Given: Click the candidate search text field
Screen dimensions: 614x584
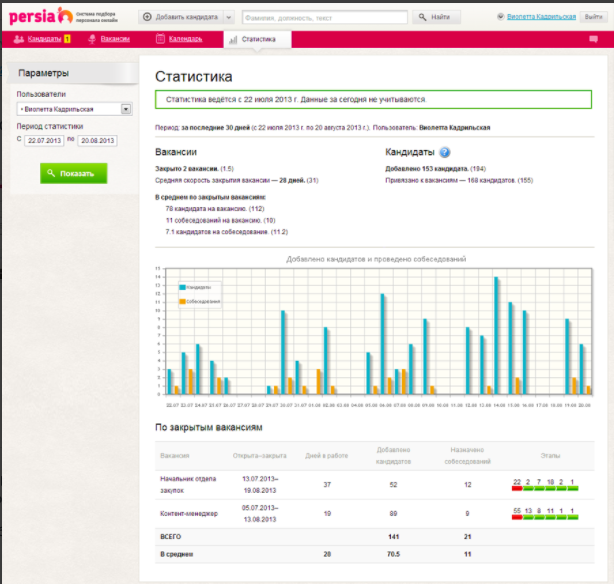Looking at the screenshot, I should click(324, 17).
